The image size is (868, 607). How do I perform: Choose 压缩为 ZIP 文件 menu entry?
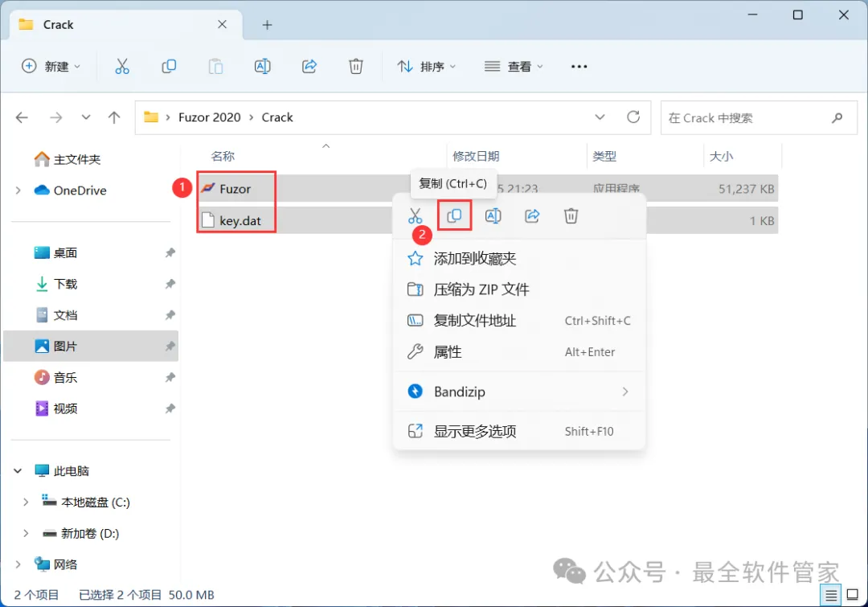tap(519, 289)
